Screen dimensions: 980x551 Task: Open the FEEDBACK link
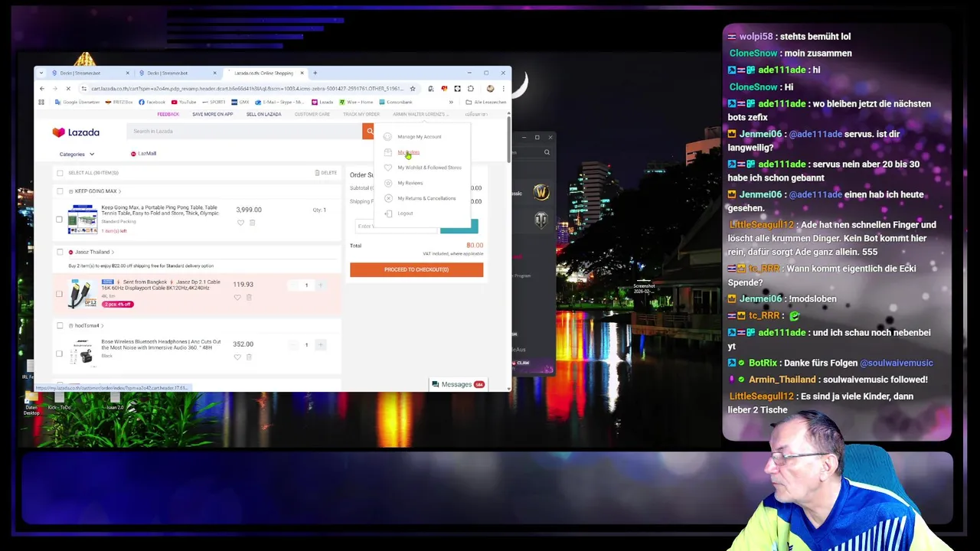[x=168, y=114]
